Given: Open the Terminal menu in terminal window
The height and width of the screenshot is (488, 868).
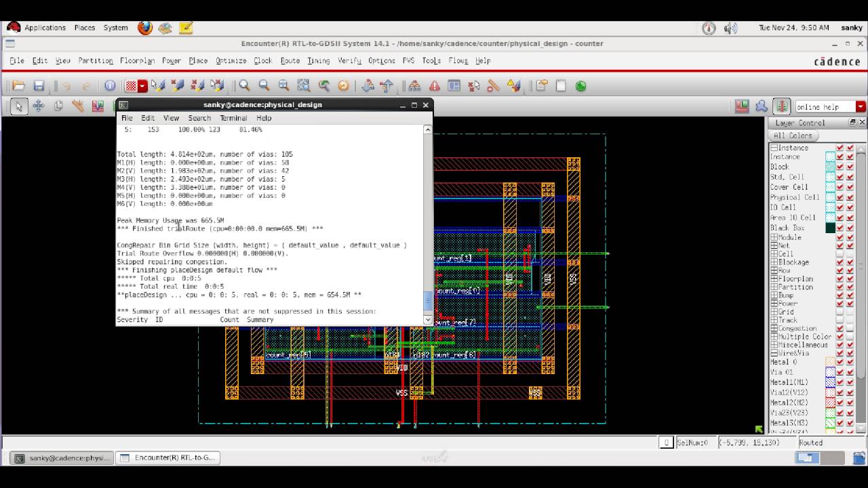Looking at the screenshot, I should pos(233,118).
